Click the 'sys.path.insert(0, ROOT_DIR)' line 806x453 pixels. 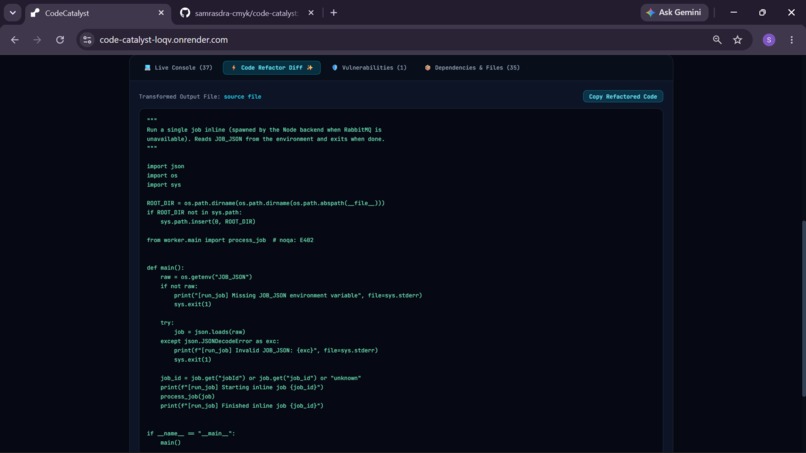(208, 222)
